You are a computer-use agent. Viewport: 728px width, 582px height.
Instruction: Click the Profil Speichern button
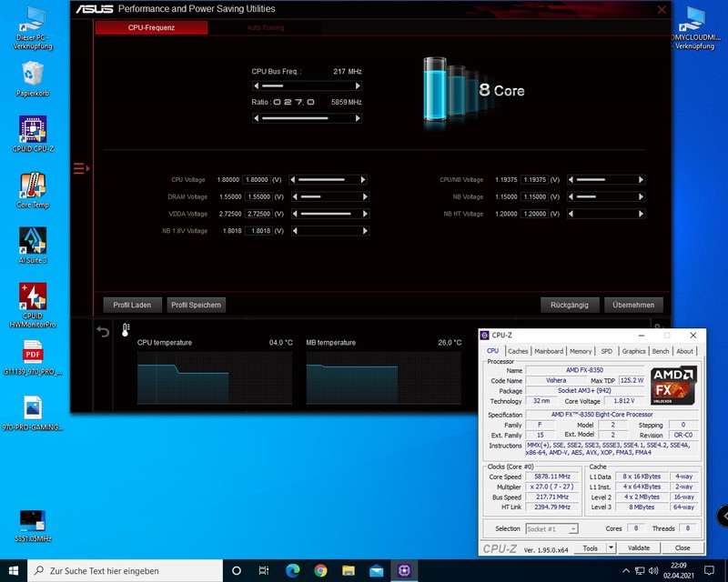pyautogui.click(x=197, y=305)
